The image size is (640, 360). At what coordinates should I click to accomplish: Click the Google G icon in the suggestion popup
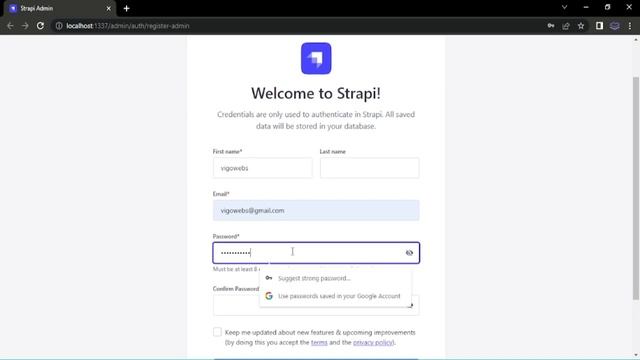point(269,296)
